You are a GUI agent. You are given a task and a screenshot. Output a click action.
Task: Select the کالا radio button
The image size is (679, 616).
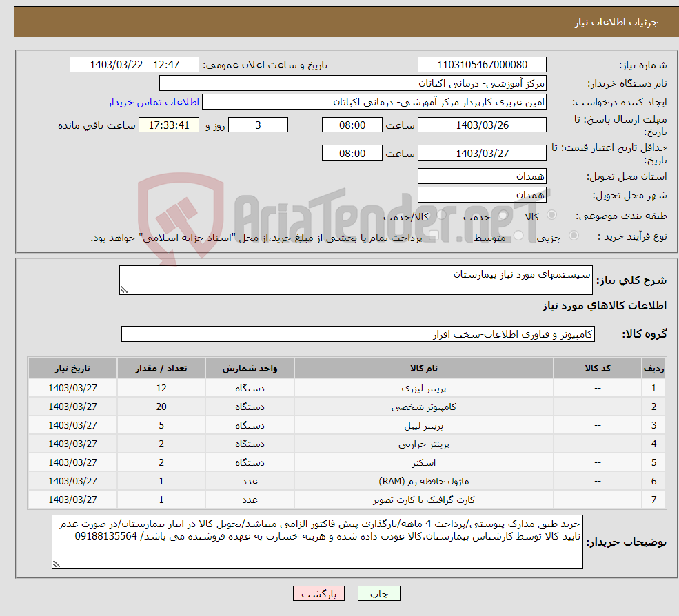point(551,215)
